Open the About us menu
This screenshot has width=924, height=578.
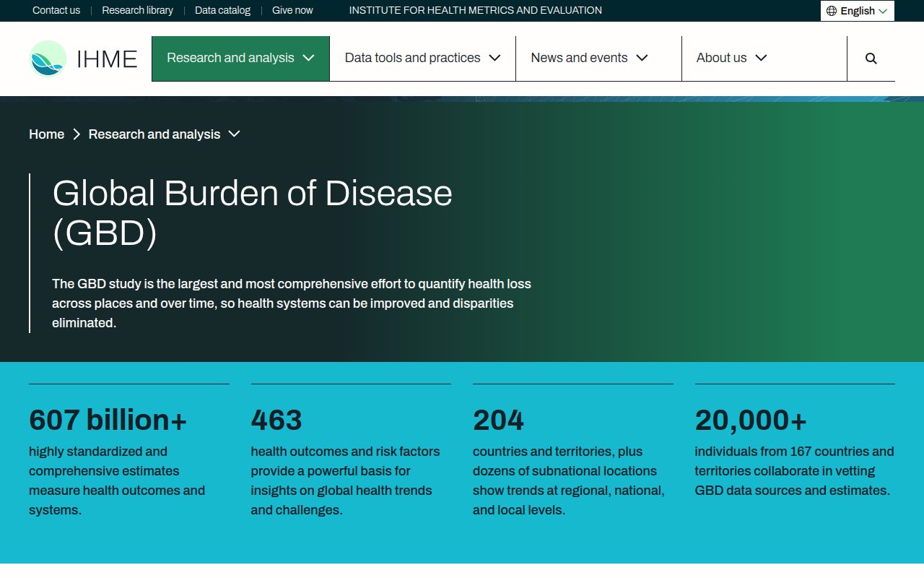pyautogui.click(x=764, y=59)
